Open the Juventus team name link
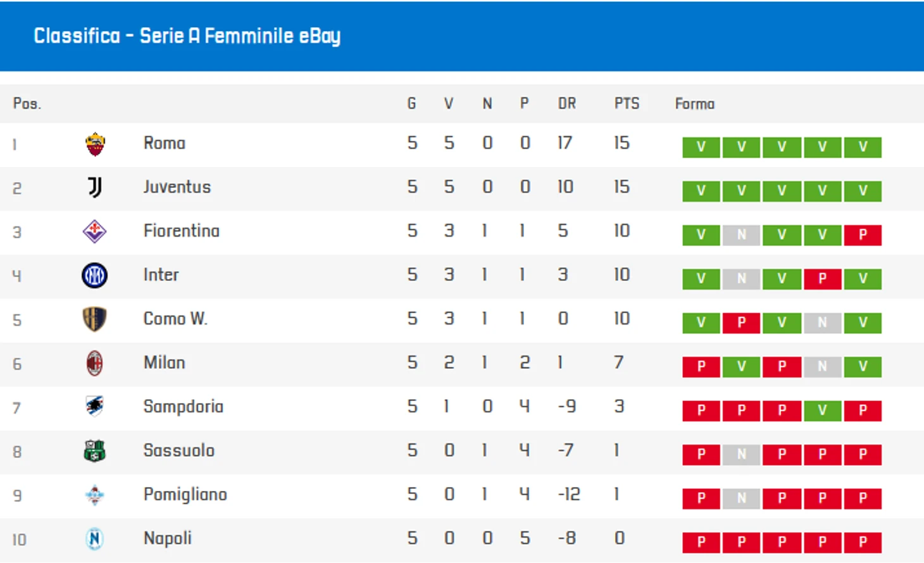 pyautogui.click(x=177, y=187)
